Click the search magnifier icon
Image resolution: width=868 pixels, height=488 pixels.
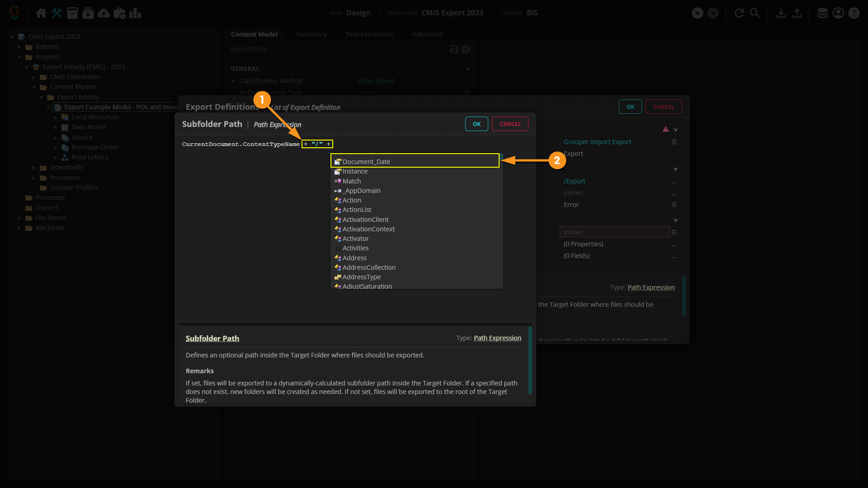(755, 13)
